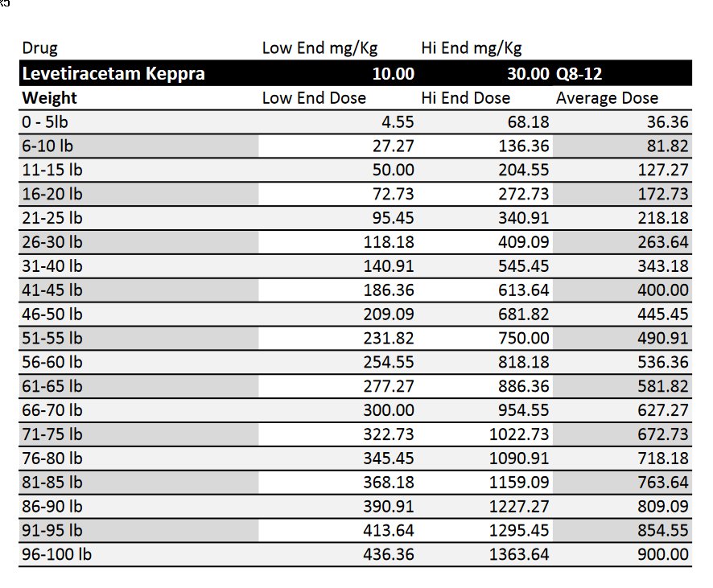713x588 pixels.
Task: Select the 900.00 average dose cell
Action: coord(663,554)
